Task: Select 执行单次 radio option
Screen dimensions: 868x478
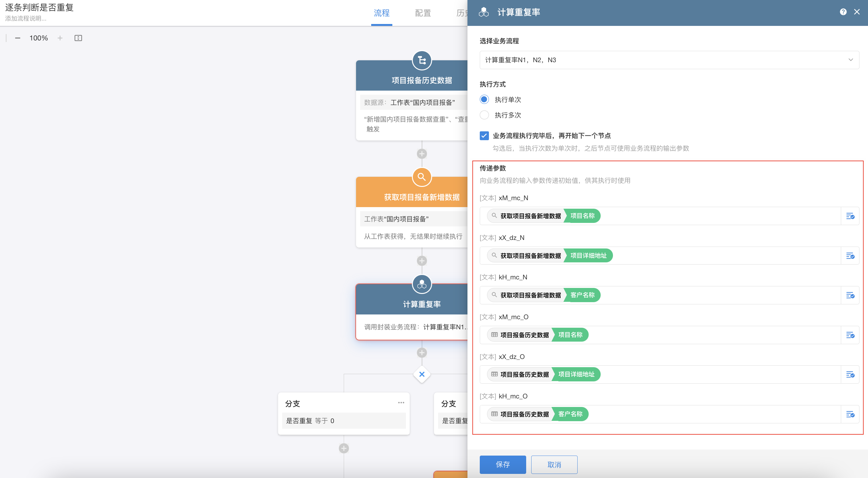Action: pos(484,99)
